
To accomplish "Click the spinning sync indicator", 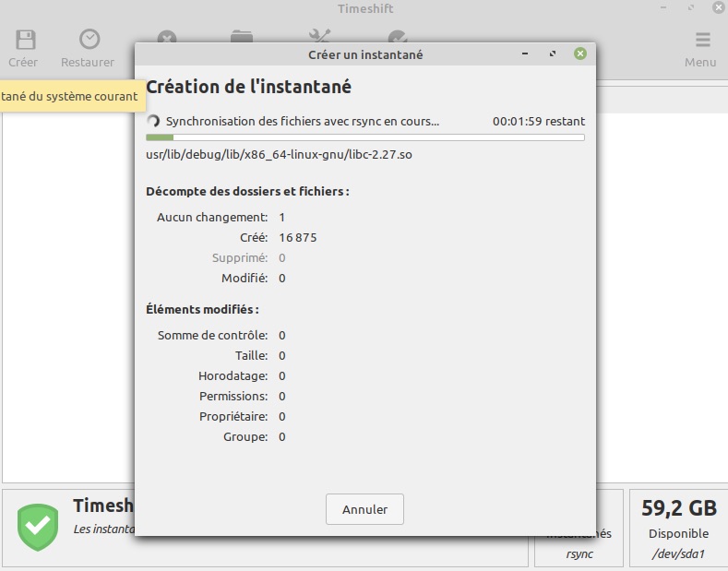I will coord(154,121).
